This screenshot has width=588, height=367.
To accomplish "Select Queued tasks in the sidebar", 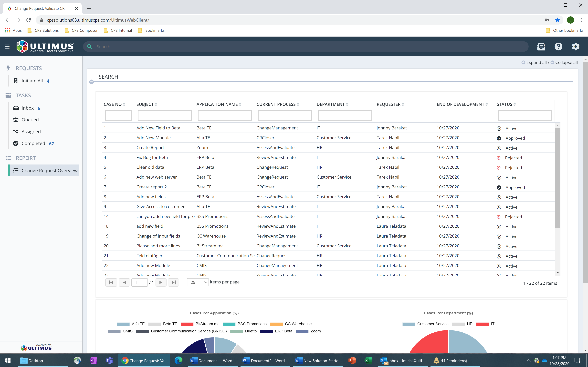I will pyautogui.click(x=30, y=120).
